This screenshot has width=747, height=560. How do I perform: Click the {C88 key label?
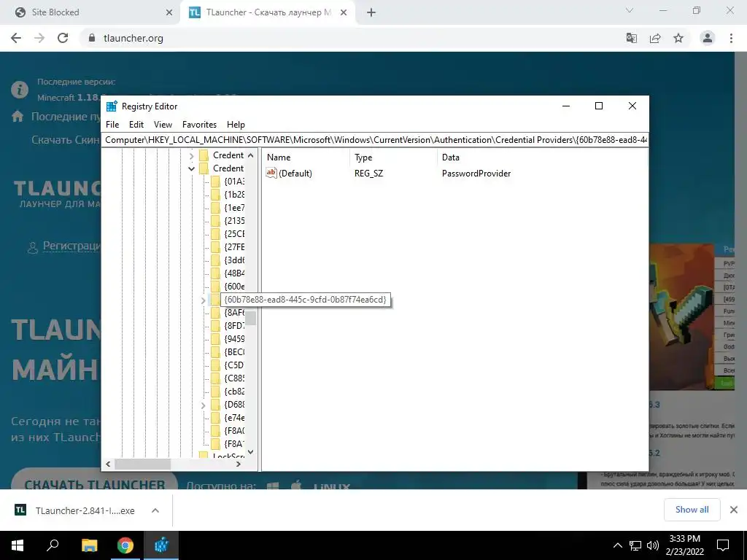(234, 378)
